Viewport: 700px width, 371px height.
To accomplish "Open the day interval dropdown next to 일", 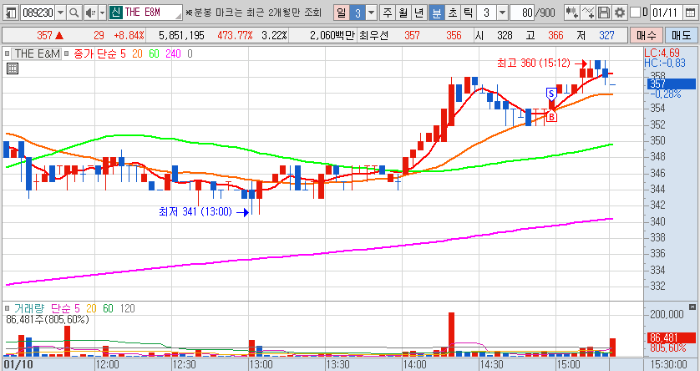I will coord(371,13).
